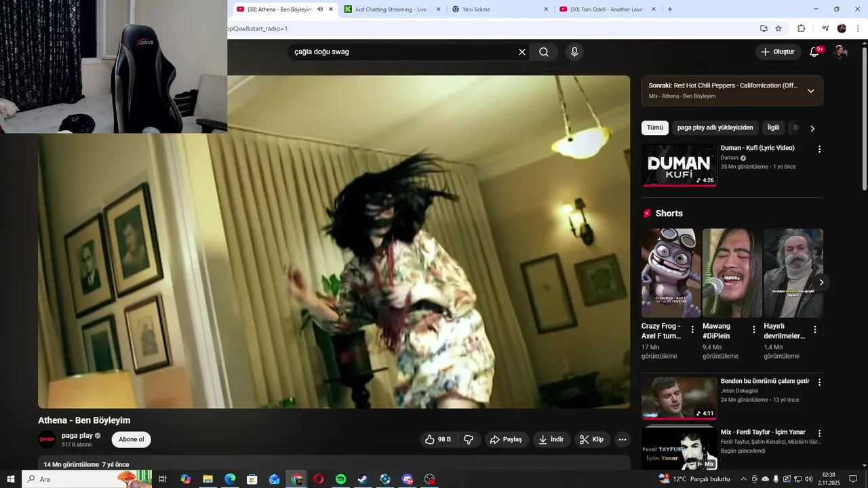
Task: Open Steam from the taskbar
Action: click(x=363, y=479)
